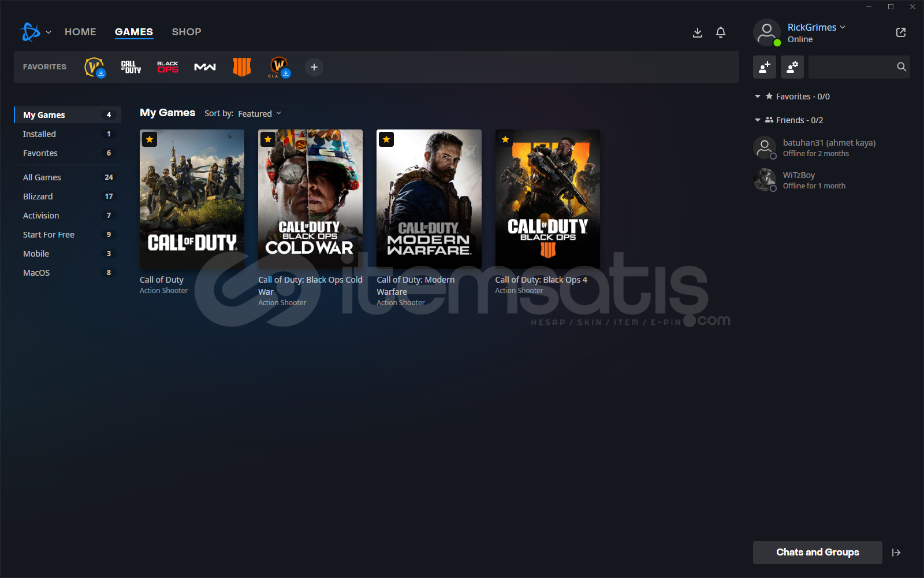The image size is (924, 578).
Task: Click Call of Duty: Black Ops Cold War title
Action: 311,286
